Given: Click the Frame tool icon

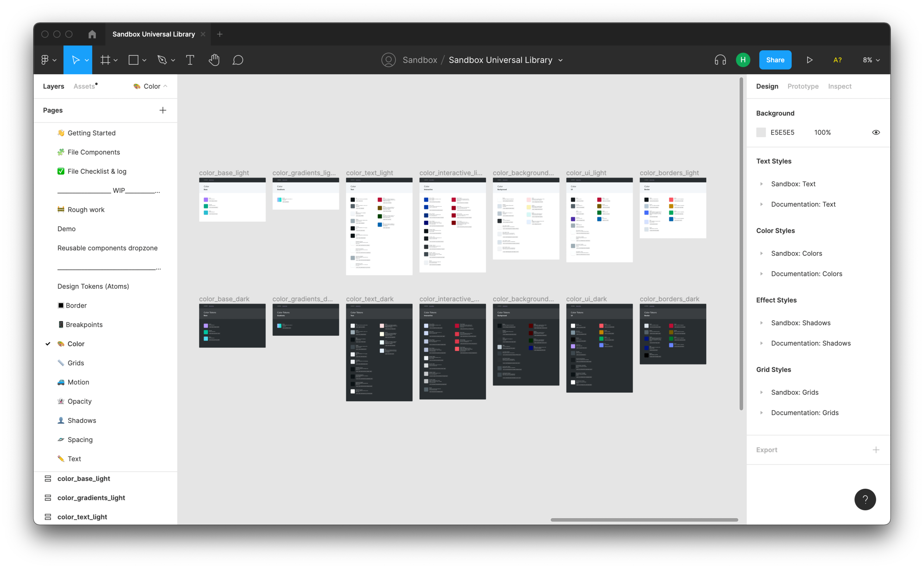Looking at the screenshot, I should (105, 60).
